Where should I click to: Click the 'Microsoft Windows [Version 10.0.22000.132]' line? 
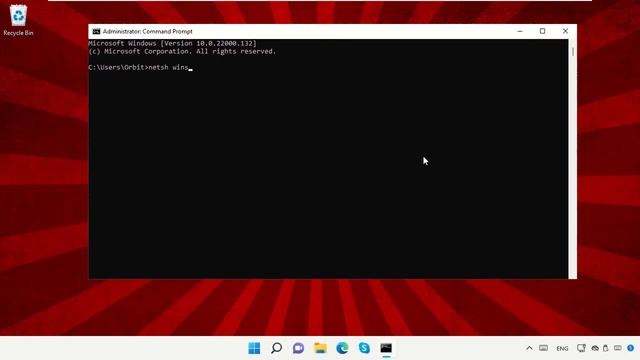[173, 43]
